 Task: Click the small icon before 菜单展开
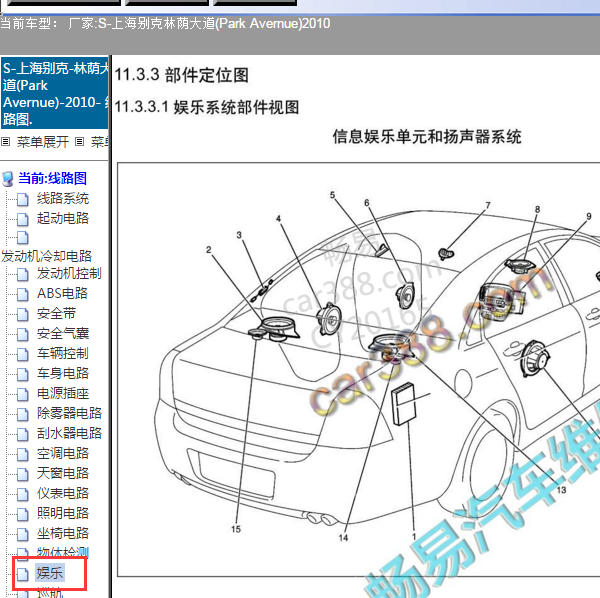coord(5,142)
